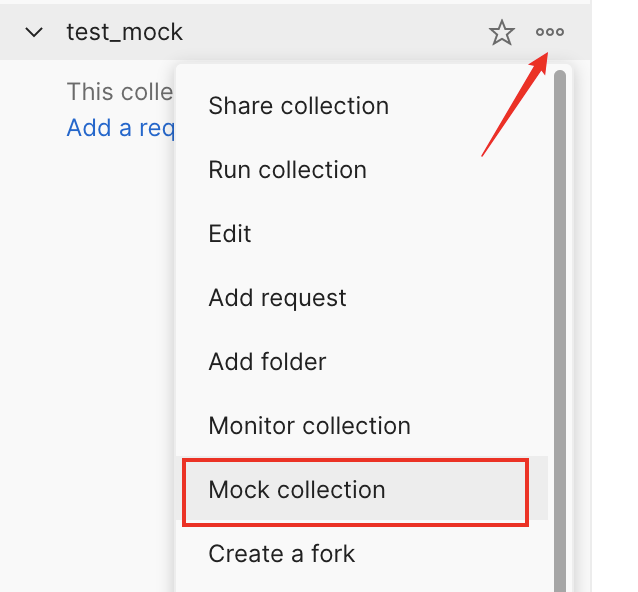Open the three-dot options for test_mock
The height and width of the screenshot is (592, 638).
pyautogui.click(x=549, y=32)
